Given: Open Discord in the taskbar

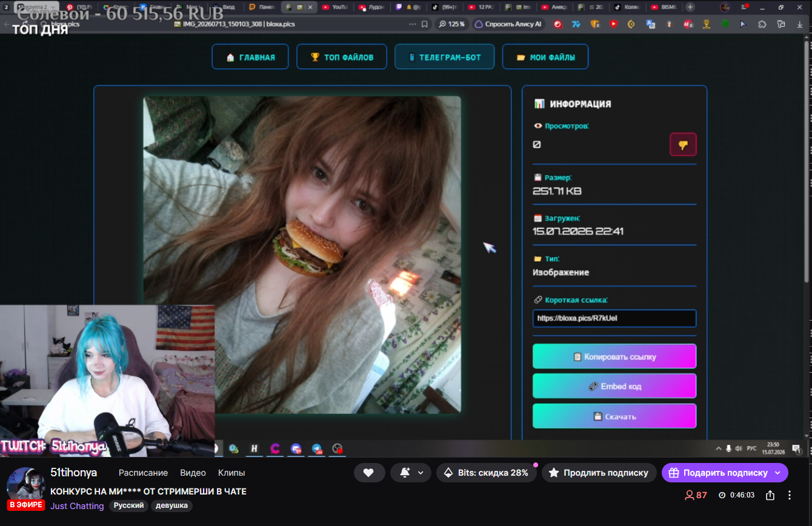Looking at the screenshot, I should [296, 448].
